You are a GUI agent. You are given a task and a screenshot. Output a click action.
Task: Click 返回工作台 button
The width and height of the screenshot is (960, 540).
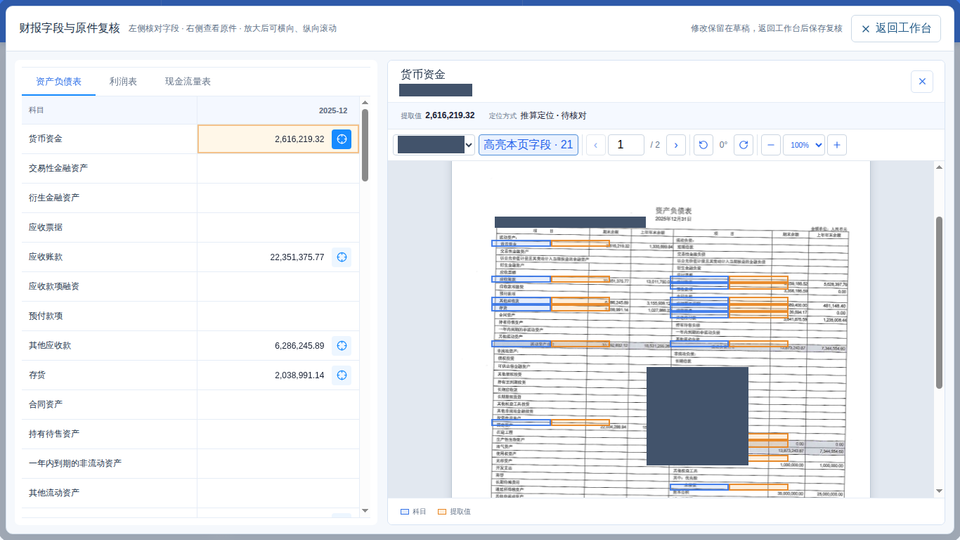[896, 28]
